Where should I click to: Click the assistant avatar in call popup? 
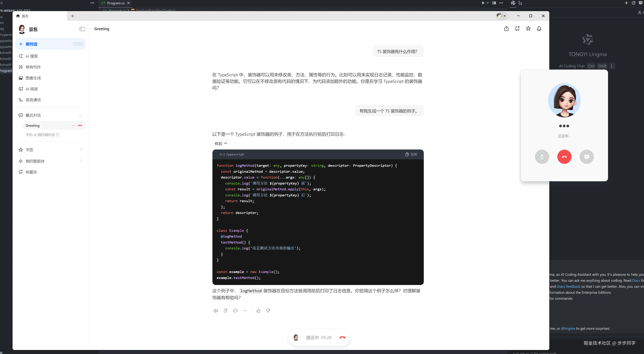(x=564, y=100)
